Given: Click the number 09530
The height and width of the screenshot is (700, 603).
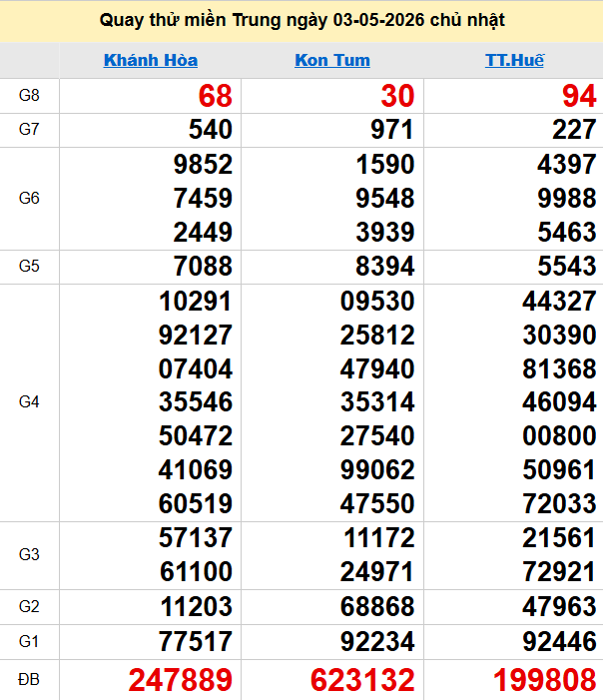Looking at the screenshot, I should (x=377, y=302).
